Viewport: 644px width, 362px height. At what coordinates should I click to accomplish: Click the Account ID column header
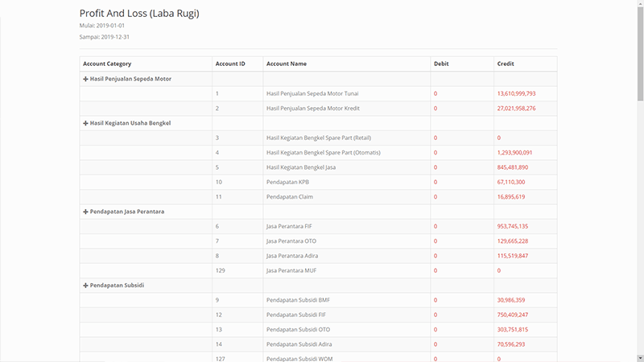click(x=230, y=64)
